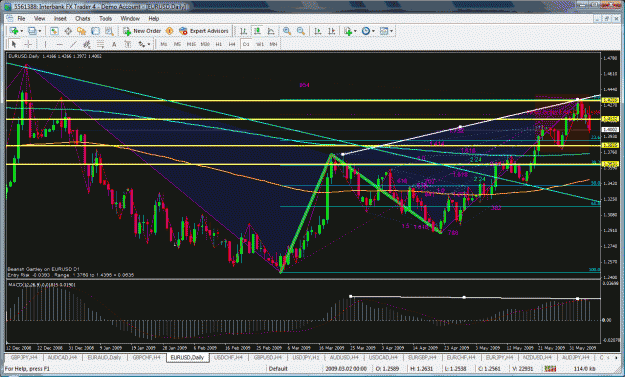The width and height of the screenshot is (625, 377).
Task: Zoom in on the chart
Action: (287, 31)
